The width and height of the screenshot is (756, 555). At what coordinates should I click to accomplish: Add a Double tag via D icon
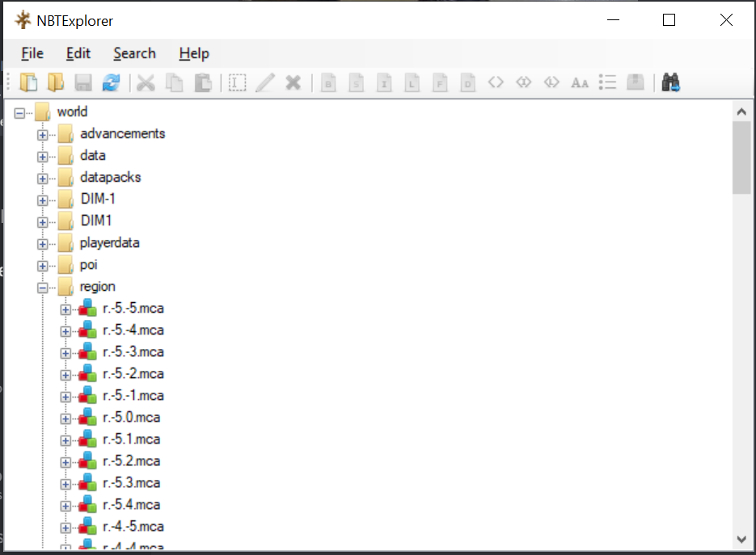click(467, 82)
